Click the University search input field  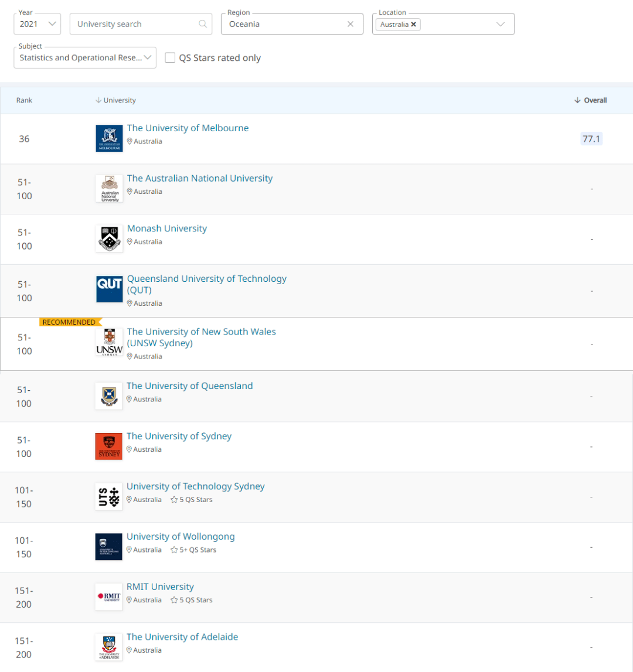[135, 24]
